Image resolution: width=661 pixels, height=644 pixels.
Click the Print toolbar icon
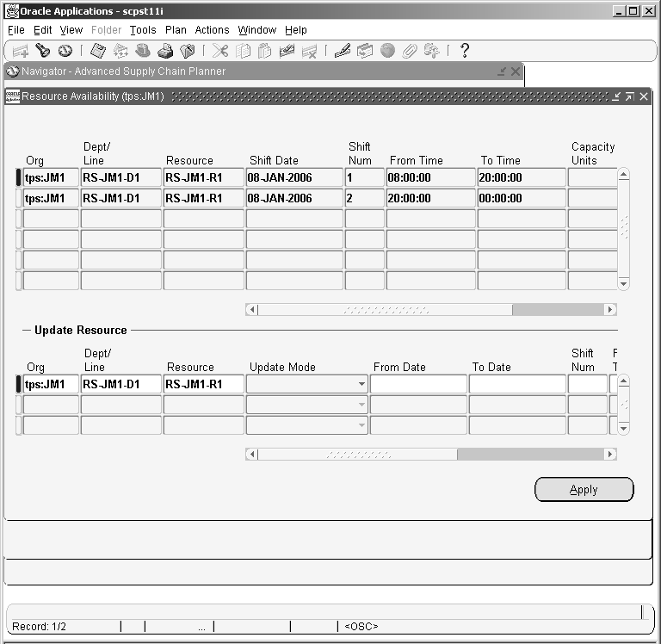click(165, 51)
